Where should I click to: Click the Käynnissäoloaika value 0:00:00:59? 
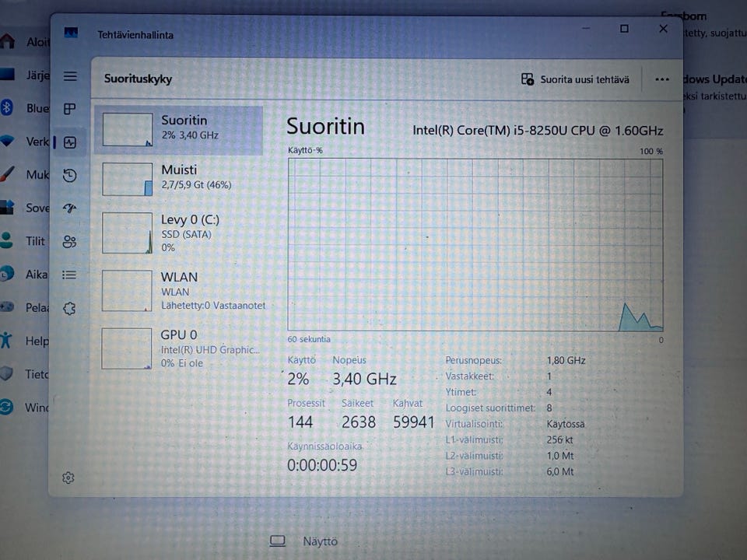322,465
